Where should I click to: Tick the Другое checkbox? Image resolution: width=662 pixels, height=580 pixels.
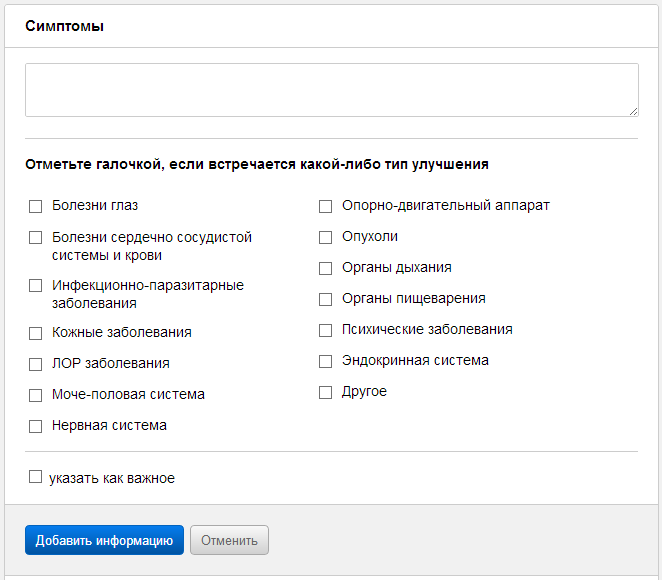click(x=325, y=392)
